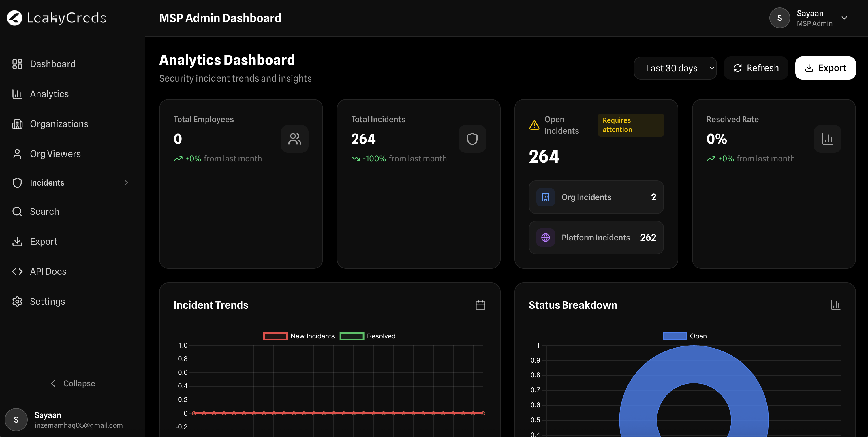Screen dimensions: 868x437
Task: Click the bar chart icon in Status Breakdown
Action: tap(835, 305)
